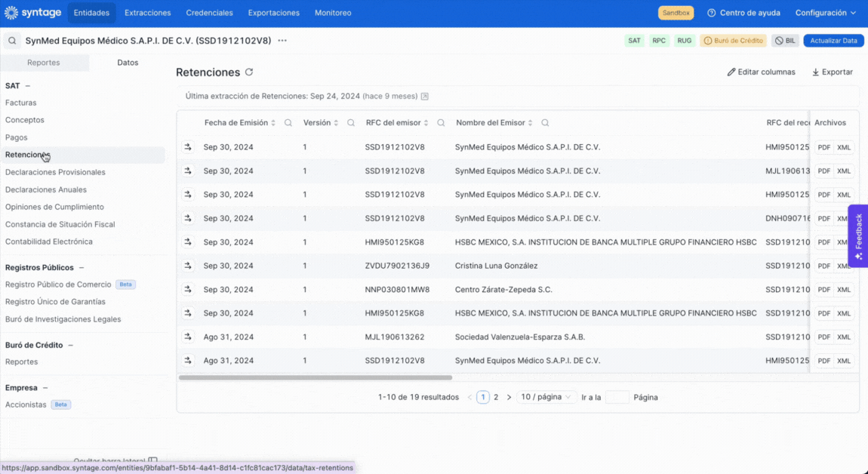Image resolution: width=868 pixels, height=474 pixels.
Task: Download PDF for Cristina Luna González row
Action: click(823, 266)
